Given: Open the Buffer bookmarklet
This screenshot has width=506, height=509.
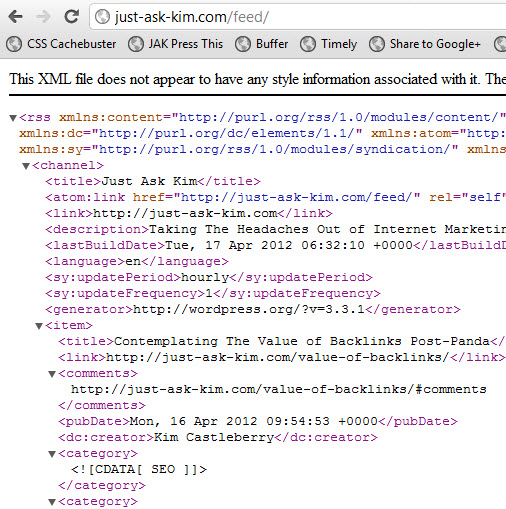Looking at the screenshot, I should tap(262, 44).
